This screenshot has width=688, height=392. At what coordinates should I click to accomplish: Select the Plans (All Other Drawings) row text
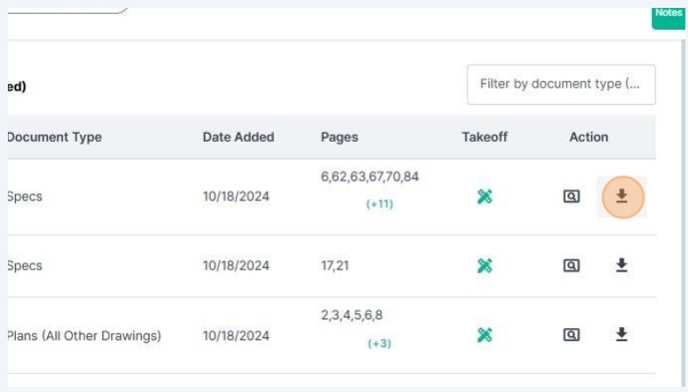click(x=84, y=335)
